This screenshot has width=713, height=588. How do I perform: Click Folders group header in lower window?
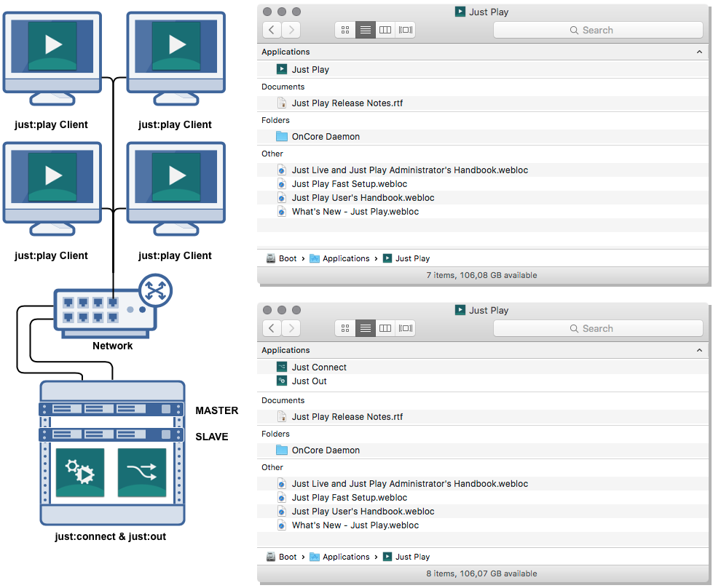click(275, 434)
